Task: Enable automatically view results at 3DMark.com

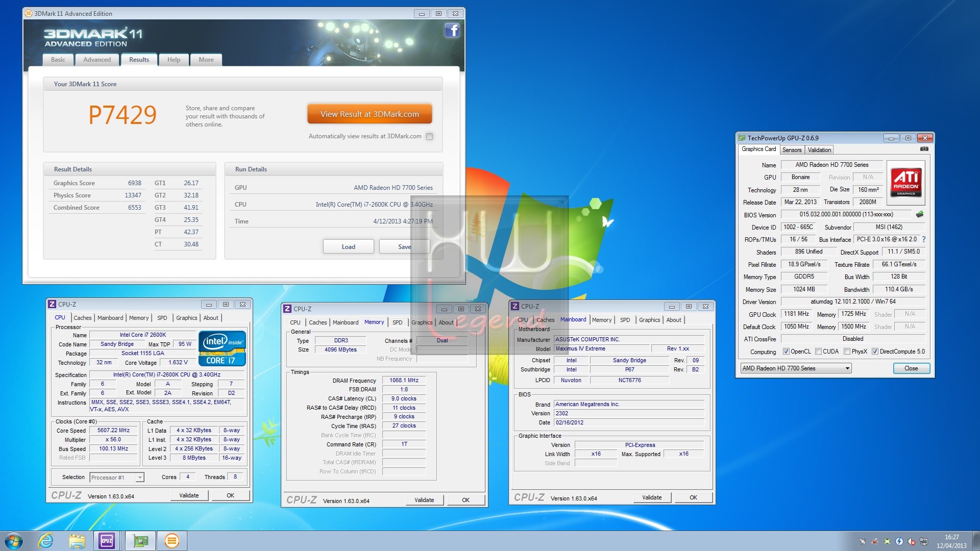Action: tap(430, 136)
